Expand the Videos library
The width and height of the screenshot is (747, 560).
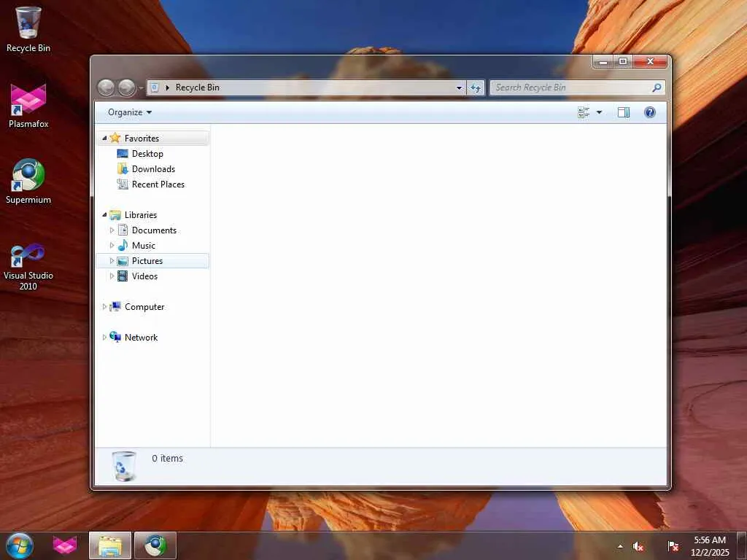[112, 276]
